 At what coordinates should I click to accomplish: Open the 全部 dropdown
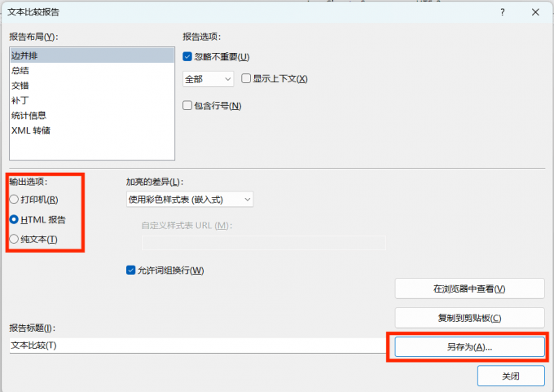(208, 79)
